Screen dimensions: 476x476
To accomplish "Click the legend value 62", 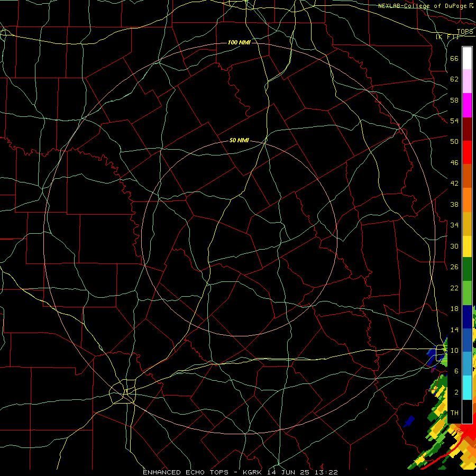I will click(454, 79).
